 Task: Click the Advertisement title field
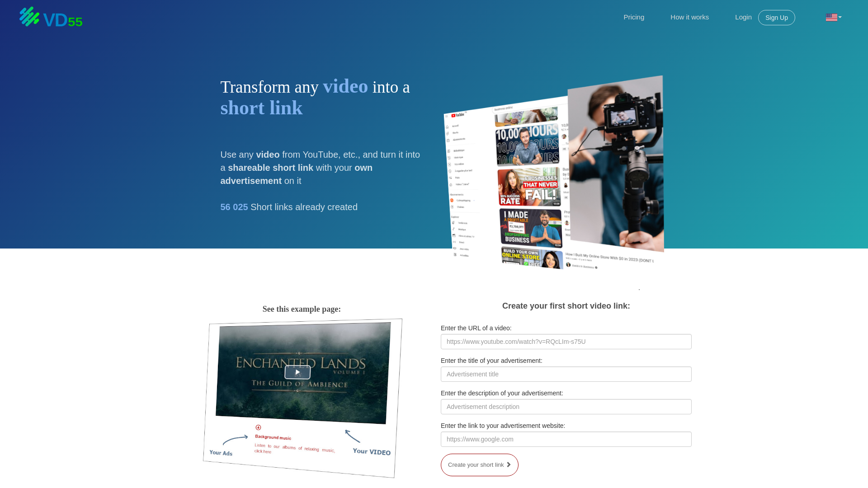(x=566, y=374)
